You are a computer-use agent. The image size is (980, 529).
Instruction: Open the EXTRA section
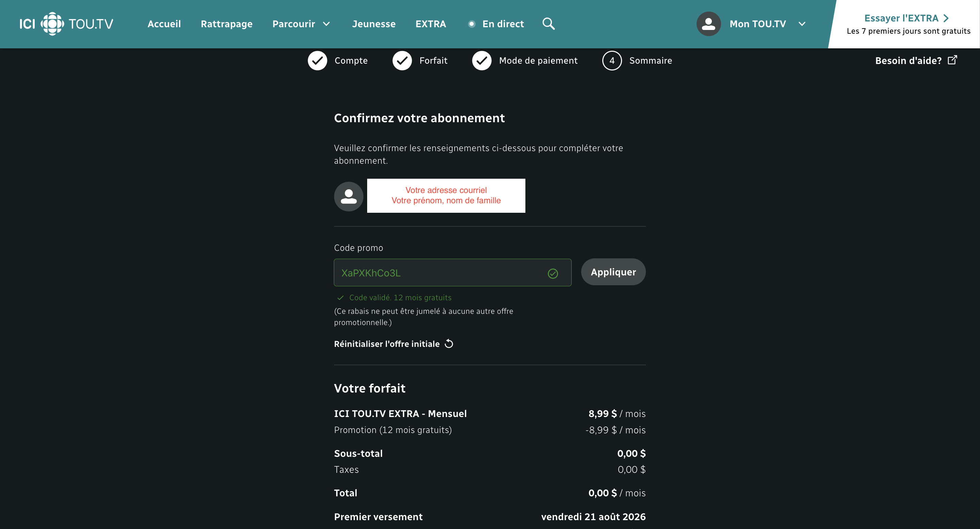431,24
